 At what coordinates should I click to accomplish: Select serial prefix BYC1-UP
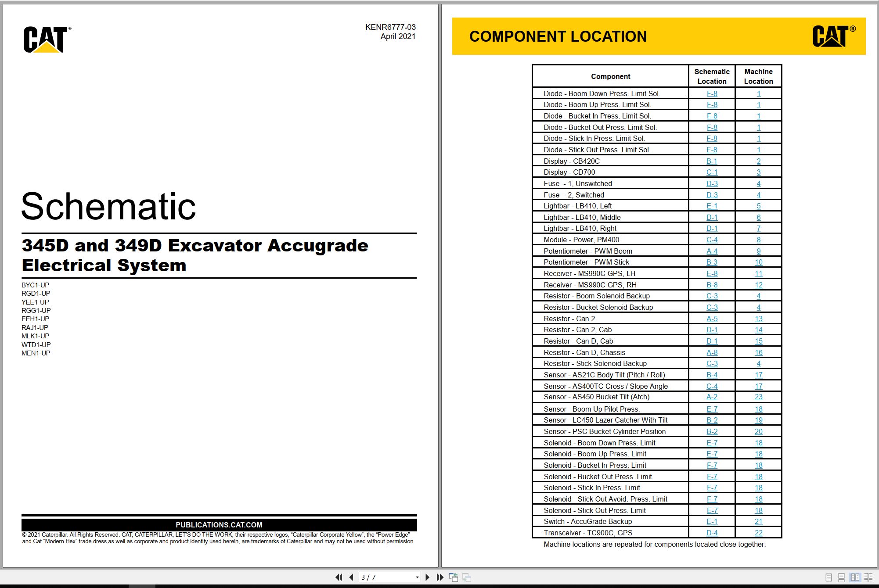coord(35,285)
